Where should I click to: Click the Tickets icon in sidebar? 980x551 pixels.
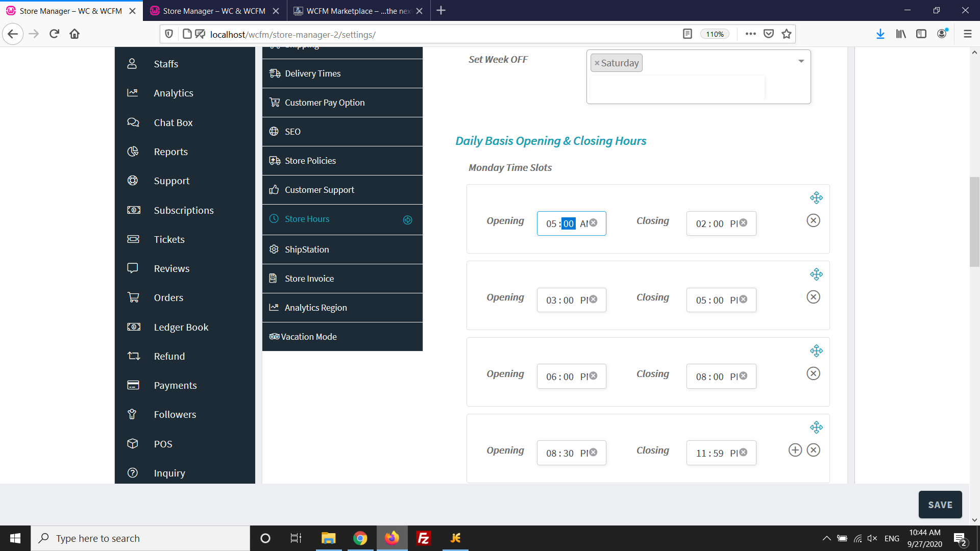click(133, 239)
